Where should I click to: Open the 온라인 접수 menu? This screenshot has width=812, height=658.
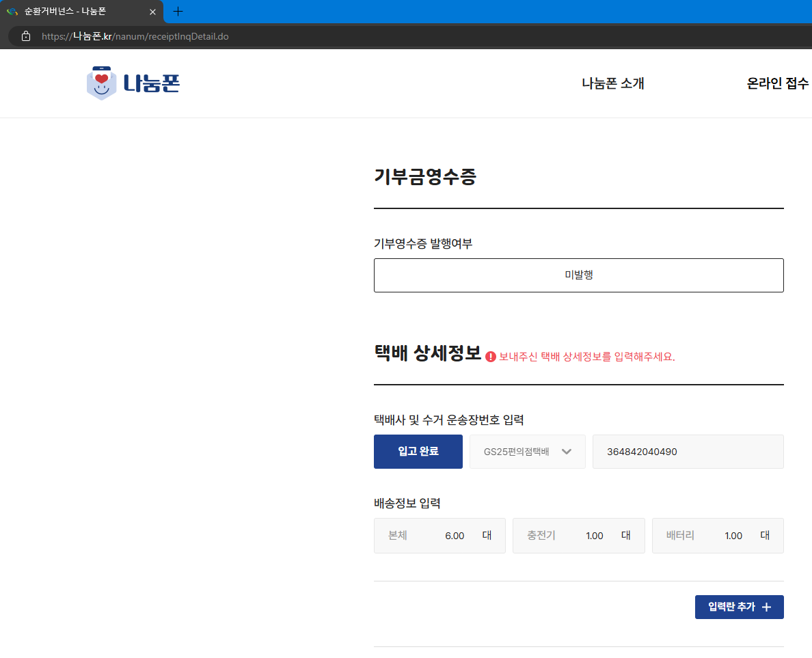[x=778, y=83]
